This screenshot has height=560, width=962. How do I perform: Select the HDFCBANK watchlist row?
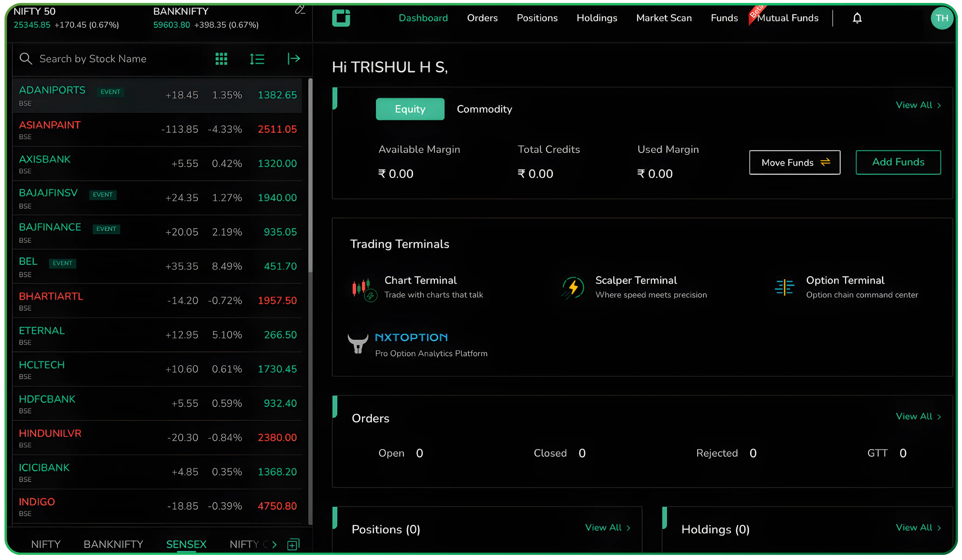click(157, 404)
